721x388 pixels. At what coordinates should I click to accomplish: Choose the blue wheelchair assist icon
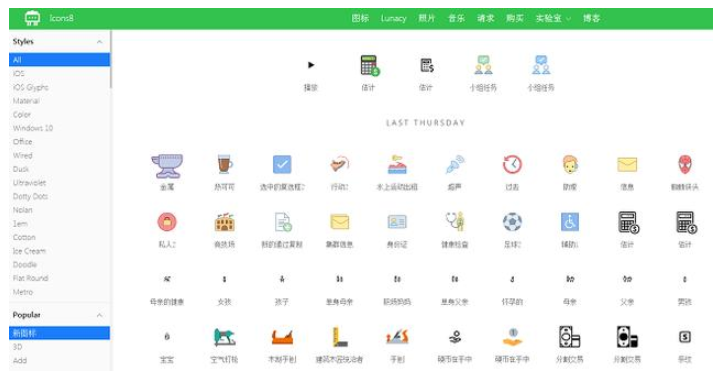(x=570, y=222)
